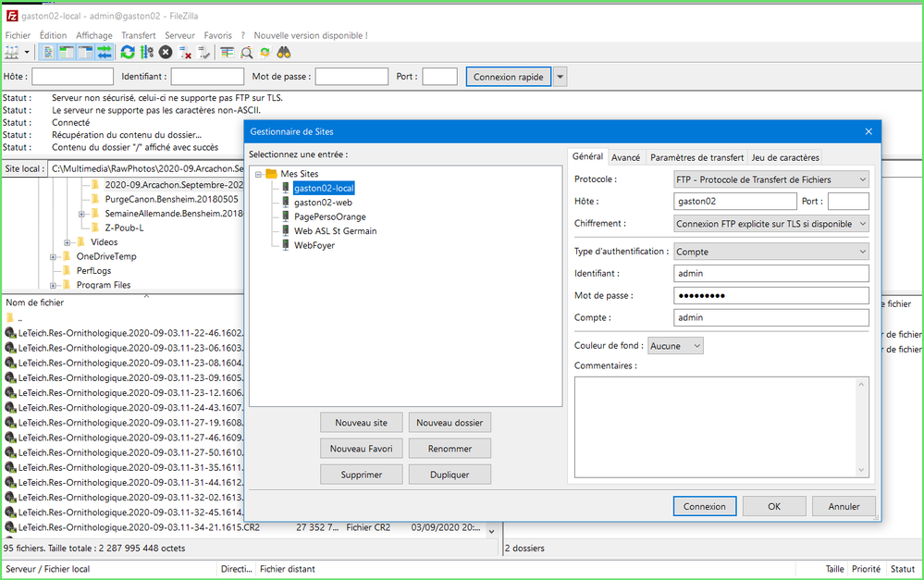Toggle synchronized browsing icon
Image resolution: width=924 pixels, height=580 pixels.
[265, 53]
